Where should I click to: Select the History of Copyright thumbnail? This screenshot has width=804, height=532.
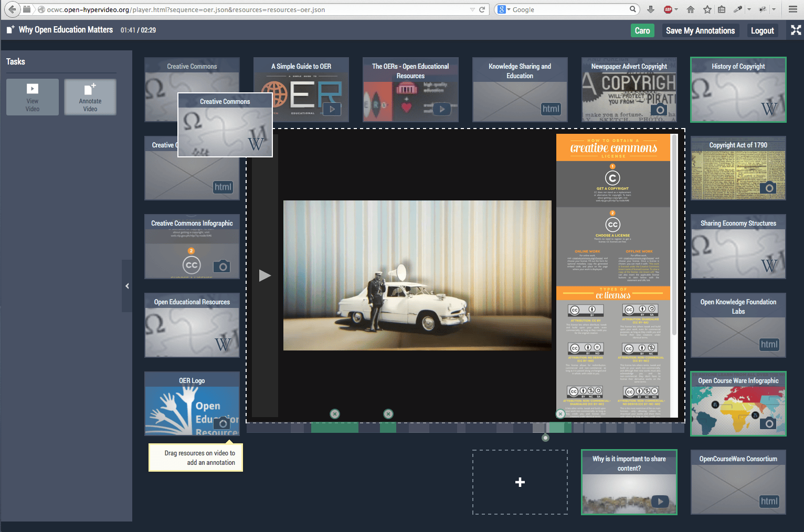(738, 90)
